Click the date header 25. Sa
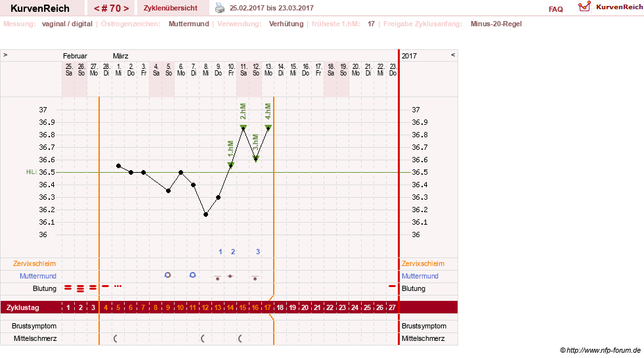The image size is (644, 358). 68,70
